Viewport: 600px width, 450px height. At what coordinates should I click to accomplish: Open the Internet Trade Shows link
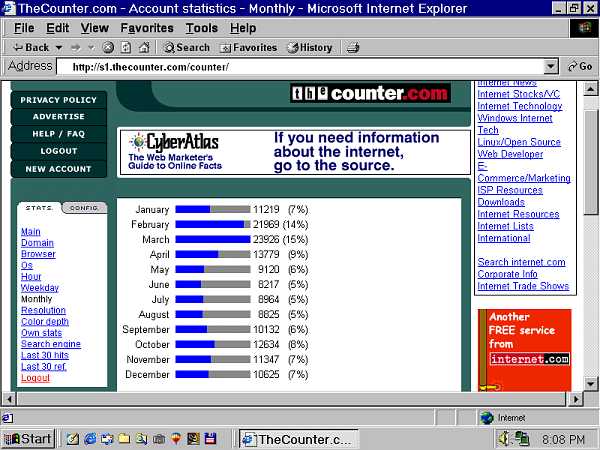pos(523,286)
